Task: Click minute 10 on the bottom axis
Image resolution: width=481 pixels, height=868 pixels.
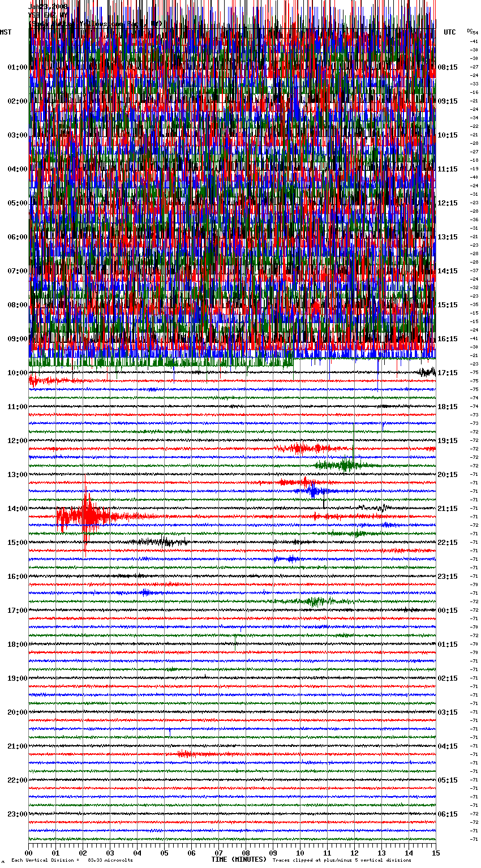Action: [x=300, y=853]
